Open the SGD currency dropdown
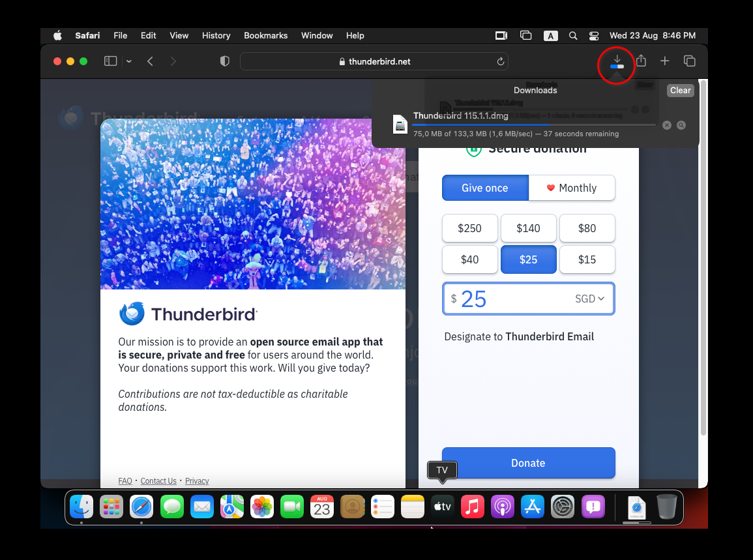The height and width of the screenshot is (560, 753). (x=590, y=299)
